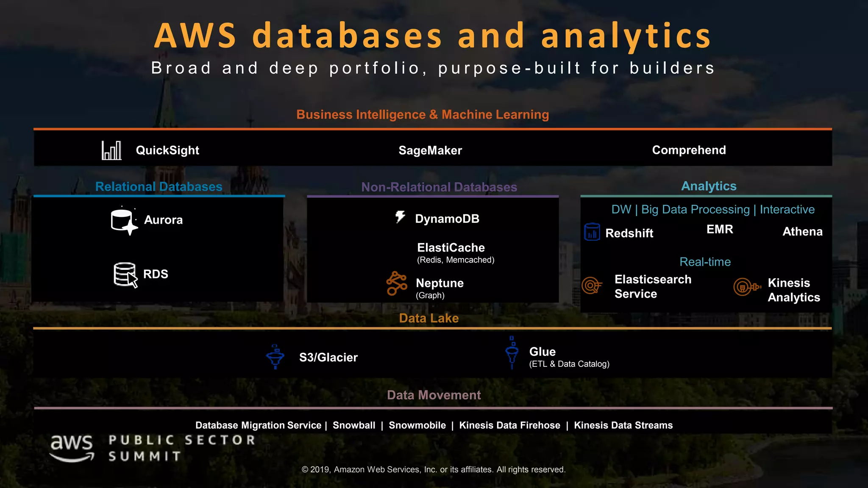Screen dimensions: 868x488
Task: Click the (Redis, Memcached) caption
Action: pos(456,260)
